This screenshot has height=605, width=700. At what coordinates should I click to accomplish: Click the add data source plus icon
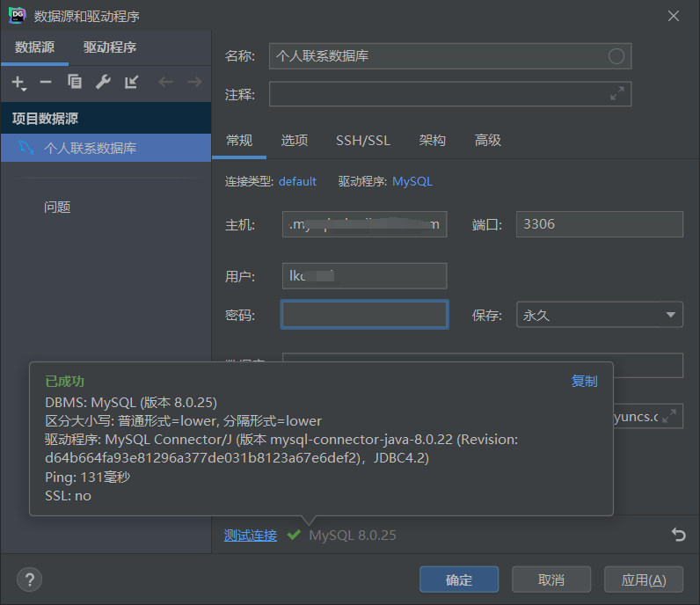[x=18, y=82]
